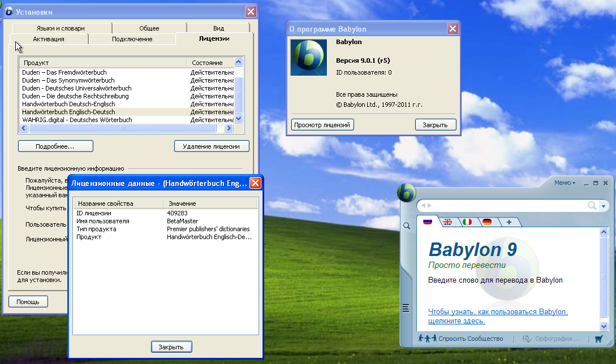Click the Продукт column header

click(x=103, y=62)
